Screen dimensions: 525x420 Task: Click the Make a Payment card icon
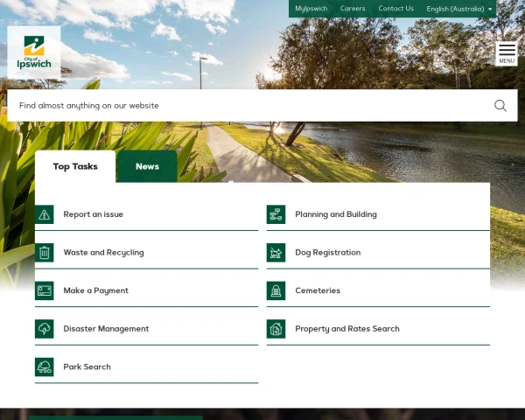pos(45,290)
